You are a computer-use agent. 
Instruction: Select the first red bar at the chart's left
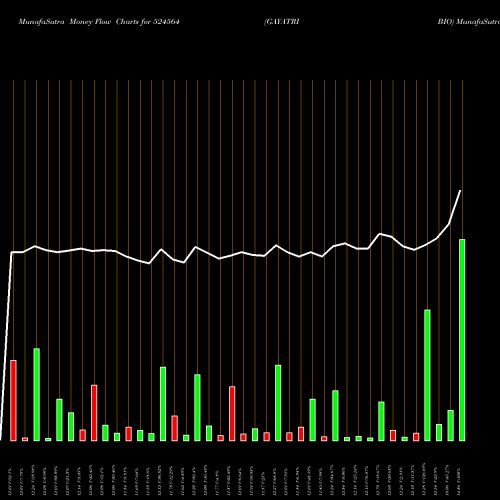point(13,401)
